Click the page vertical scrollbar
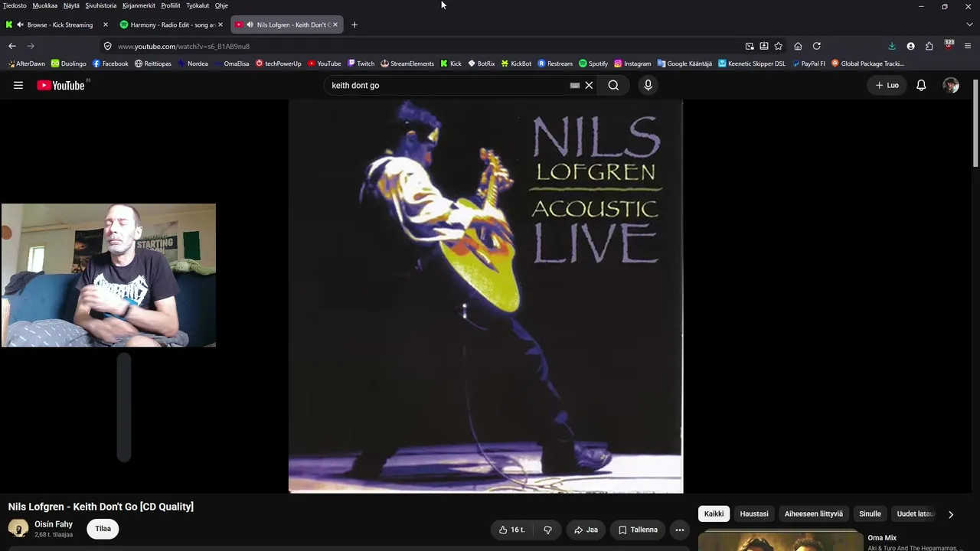 (975, 122)
